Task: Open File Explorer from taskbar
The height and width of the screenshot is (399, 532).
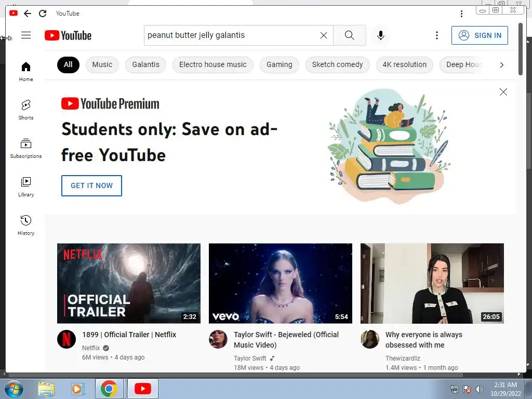Action: point(46,389)
